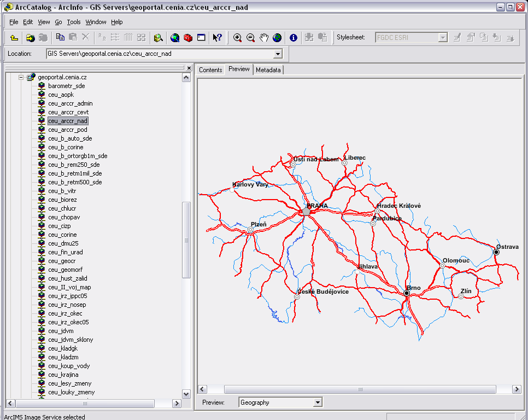The image size is (528, 420).
Task: Open the File menu
Action: pos(14,22)
